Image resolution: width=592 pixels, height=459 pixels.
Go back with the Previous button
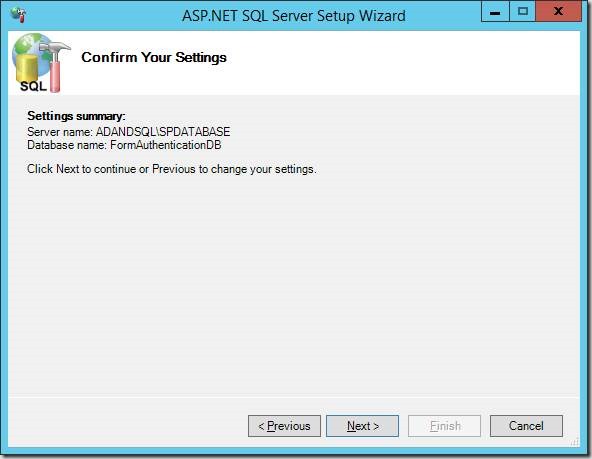click(284, 426)
